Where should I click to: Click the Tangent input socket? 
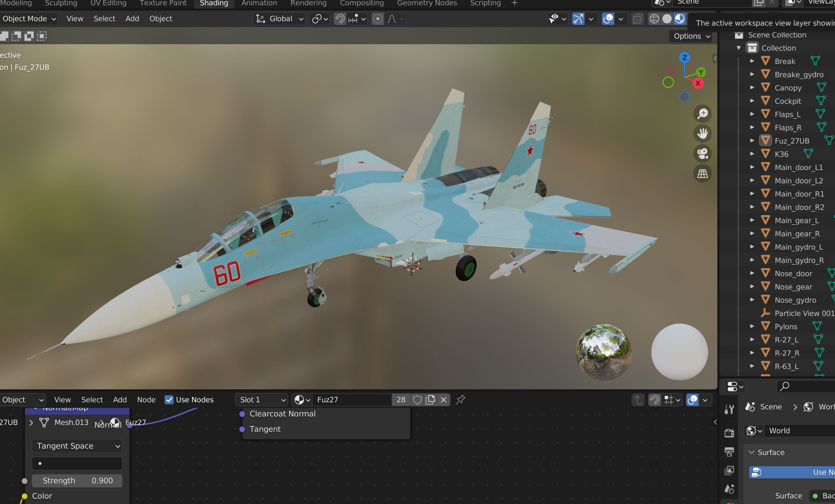coord(242,429)
